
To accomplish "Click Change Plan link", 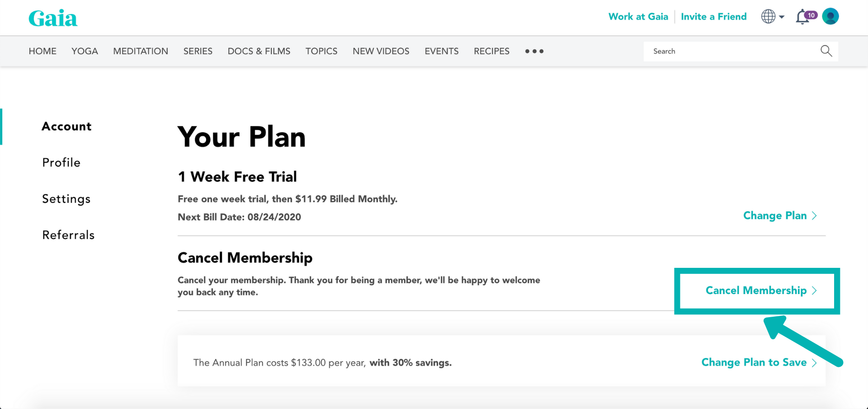I will point(779,216).
